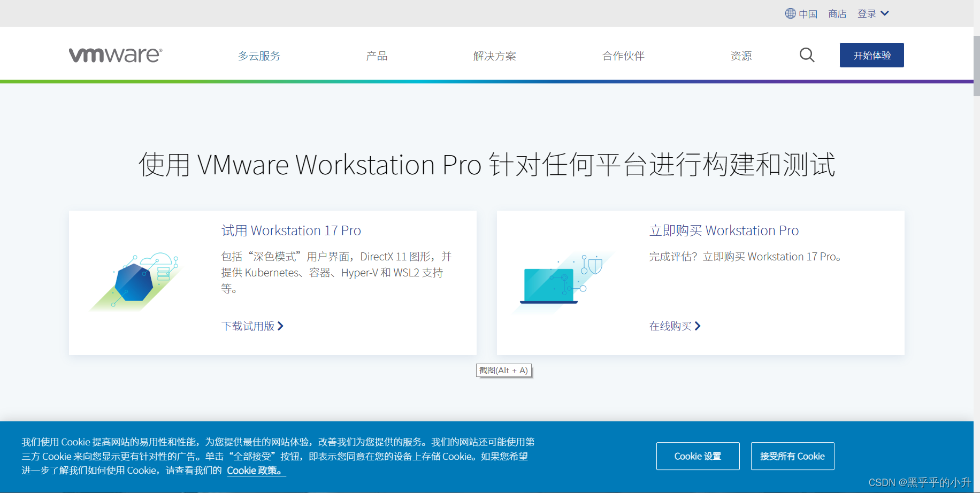Click the 登录 link text

pyautogui.click(x=867, y=14)
